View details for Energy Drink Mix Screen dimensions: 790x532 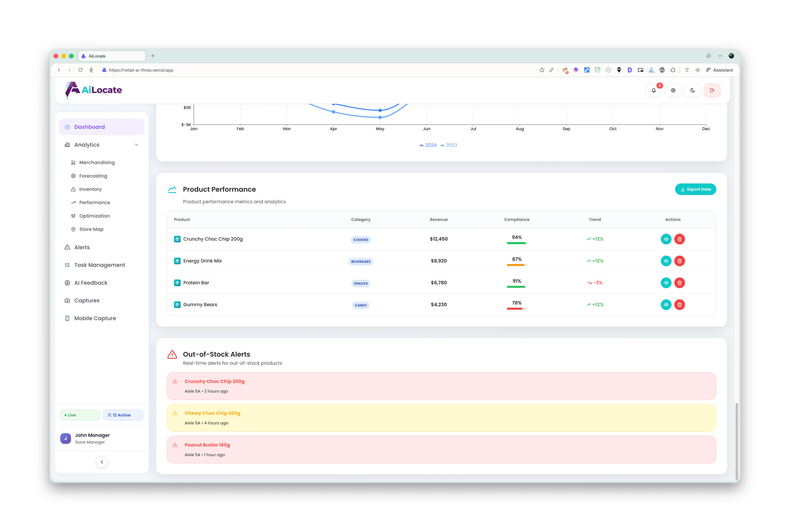(x=666, y=261)
